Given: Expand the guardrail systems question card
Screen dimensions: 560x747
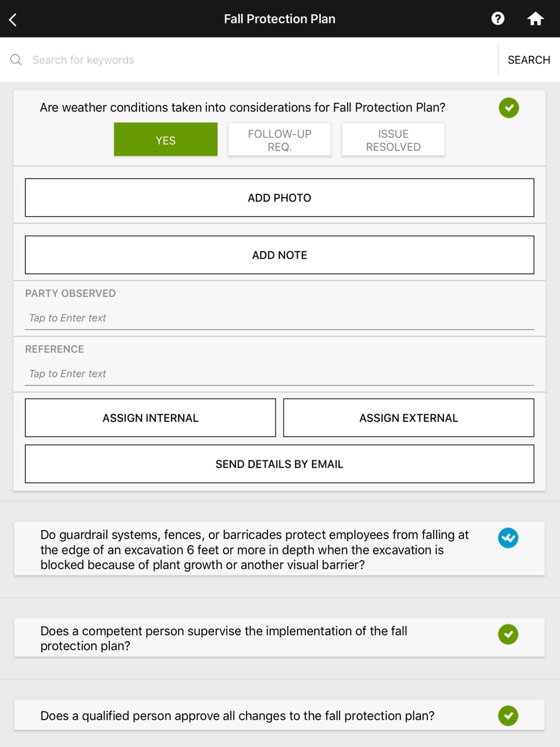Looking at the screenshot, I should pos(279,549).
